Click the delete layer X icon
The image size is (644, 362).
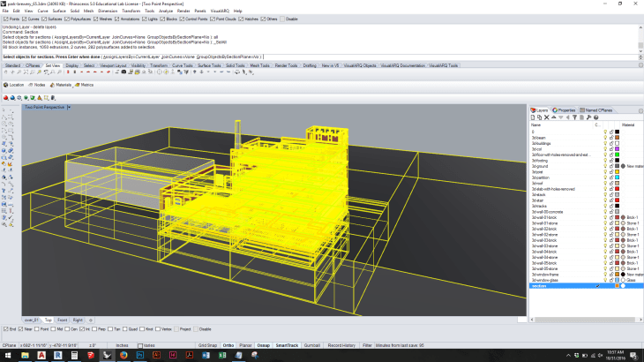point(545,117)
